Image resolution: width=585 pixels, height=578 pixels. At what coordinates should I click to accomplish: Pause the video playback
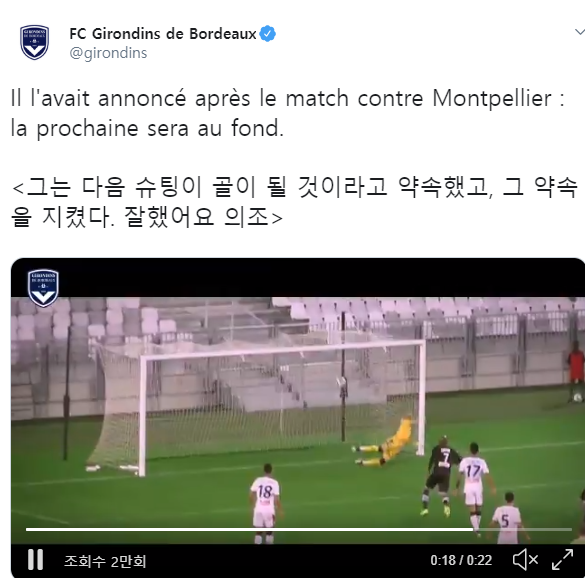coord(35,559)
